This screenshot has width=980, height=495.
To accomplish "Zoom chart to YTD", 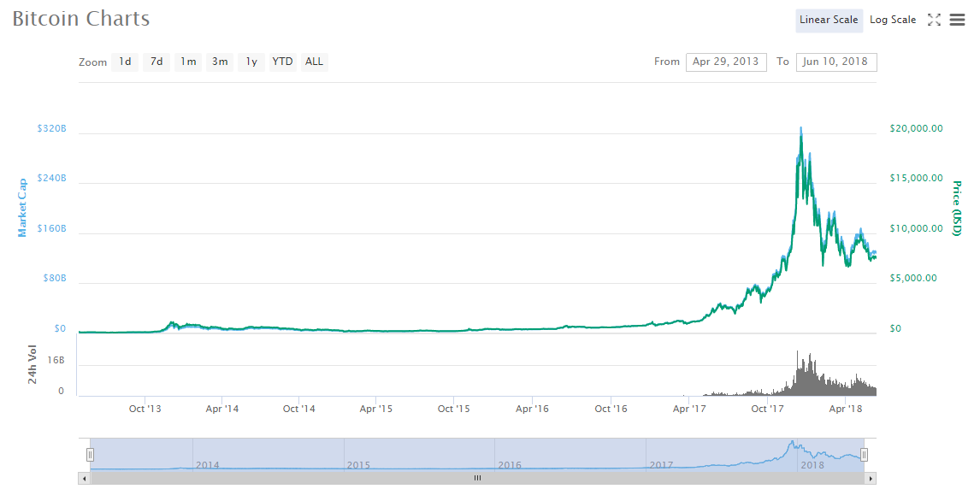I will point(282,62).
